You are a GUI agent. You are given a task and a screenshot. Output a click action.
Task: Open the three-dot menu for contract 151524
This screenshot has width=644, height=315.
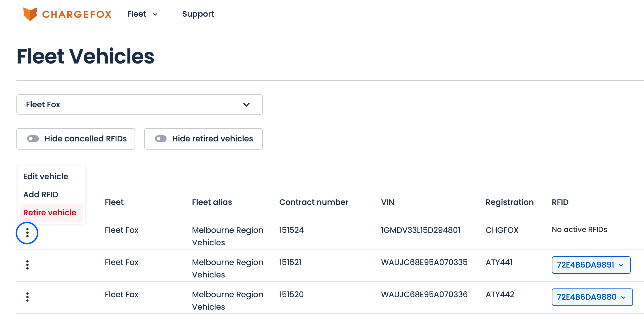tap(27, 233)
